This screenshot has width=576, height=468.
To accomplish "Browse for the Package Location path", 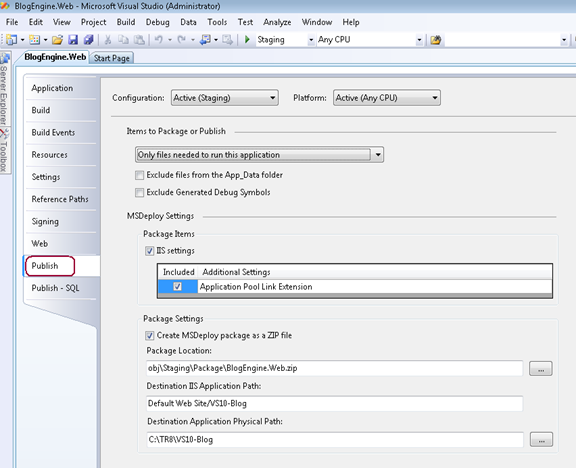I will [541, 368].
